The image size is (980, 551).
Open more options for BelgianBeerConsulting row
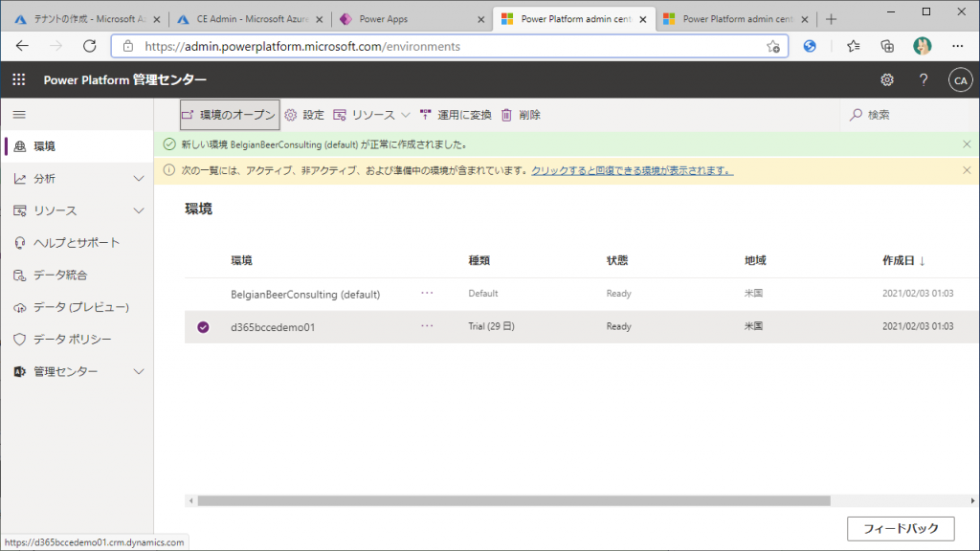(x=427, y=293)
